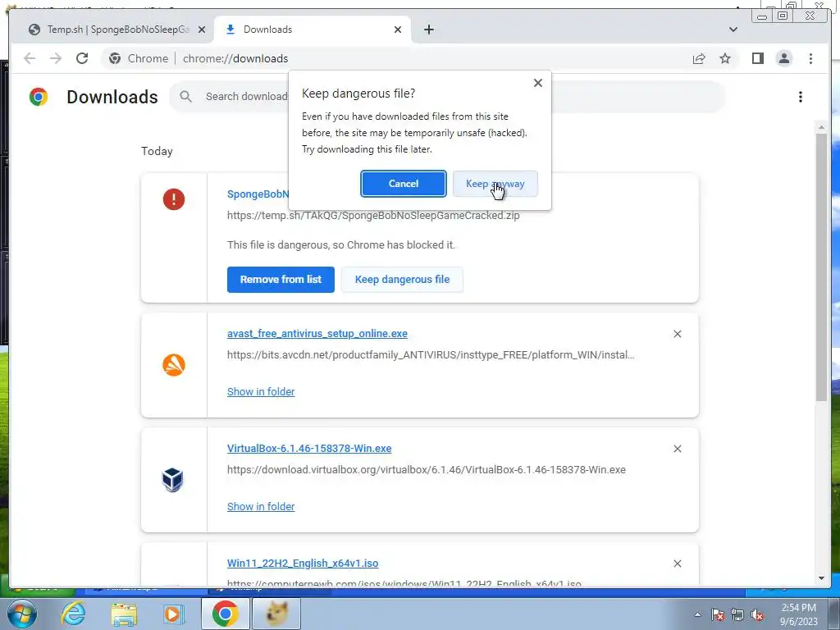Click the VirtualBox cube icon
Viewport: 840px width, 630px height.
click(x=173, y=479)
